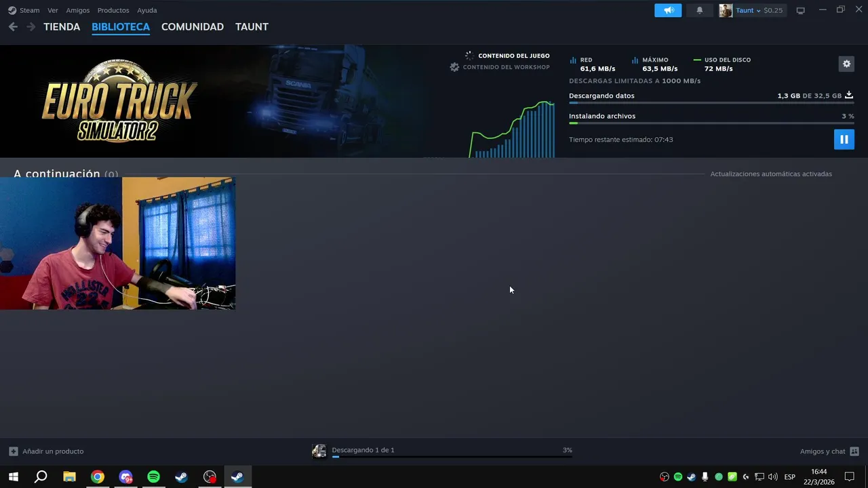
Task: Open the TAUNT profile tab
Action: (252, 27)
